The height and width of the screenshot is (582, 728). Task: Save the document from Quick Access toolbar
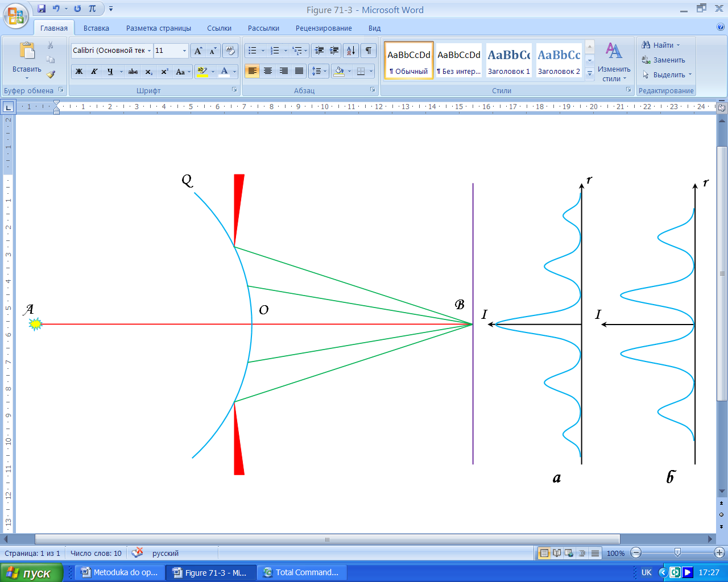pos(42,9)
